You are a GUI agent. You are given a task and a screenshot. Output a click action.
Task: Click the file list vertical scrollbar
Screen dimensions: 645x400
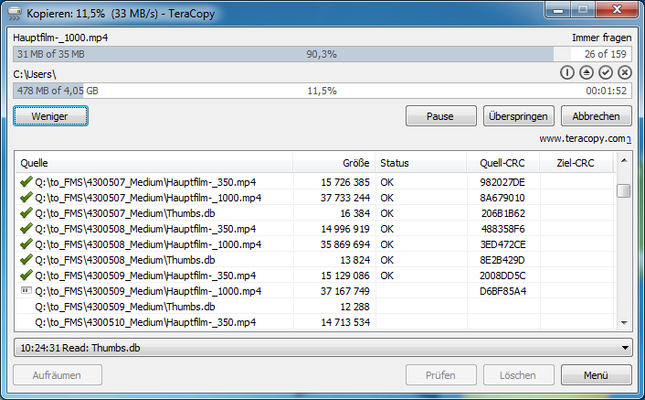[623, 250]
